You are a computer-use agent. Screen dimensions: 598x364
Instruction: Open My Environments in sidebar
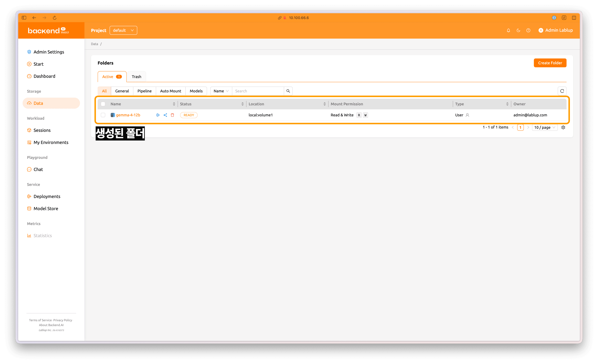(x=51, y=143)
